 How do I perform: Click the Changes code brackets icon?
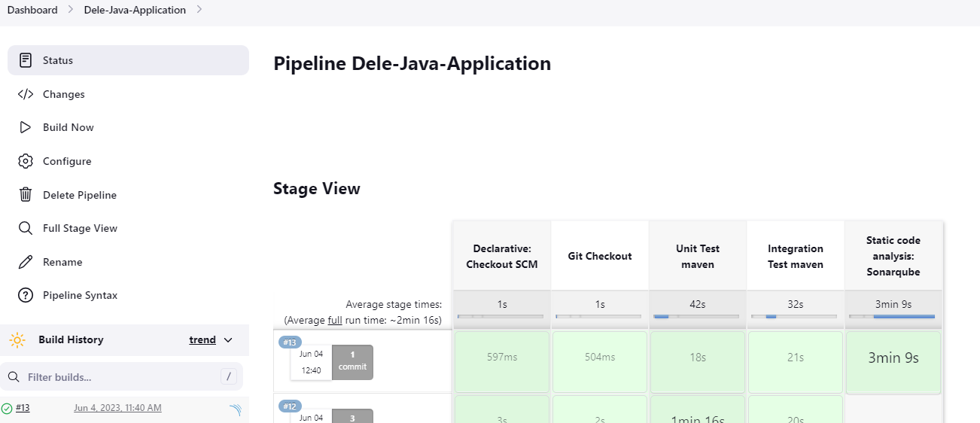(26, 94)
